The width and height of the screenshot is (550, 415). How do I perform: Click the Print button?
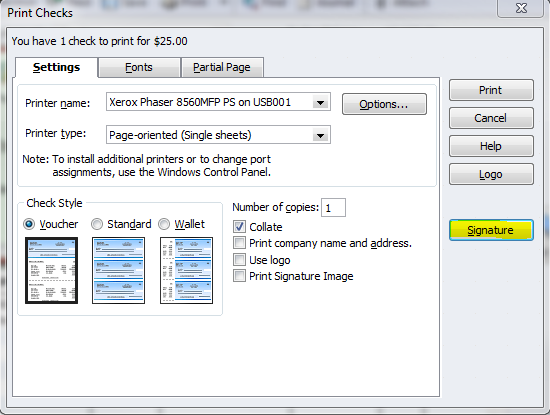(x=491, y=90)
